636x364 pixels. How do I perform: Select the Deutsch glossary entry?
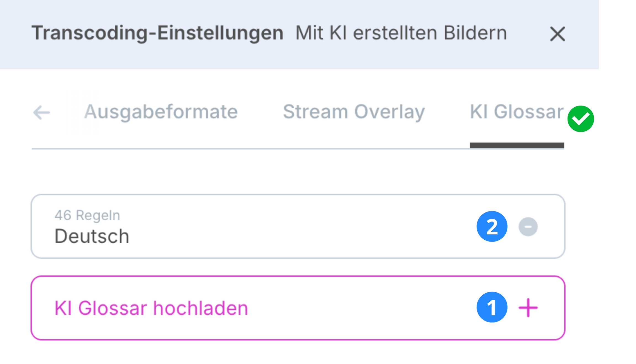click(x=248, y=227)
